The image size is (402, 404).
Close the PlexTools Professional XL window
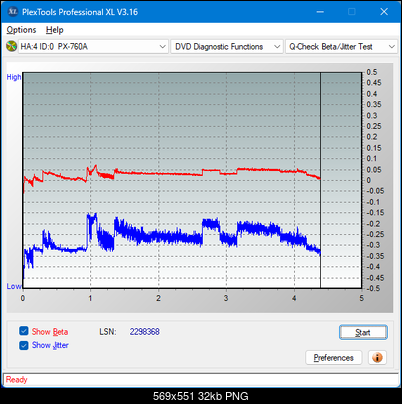[x=384, y=12]
